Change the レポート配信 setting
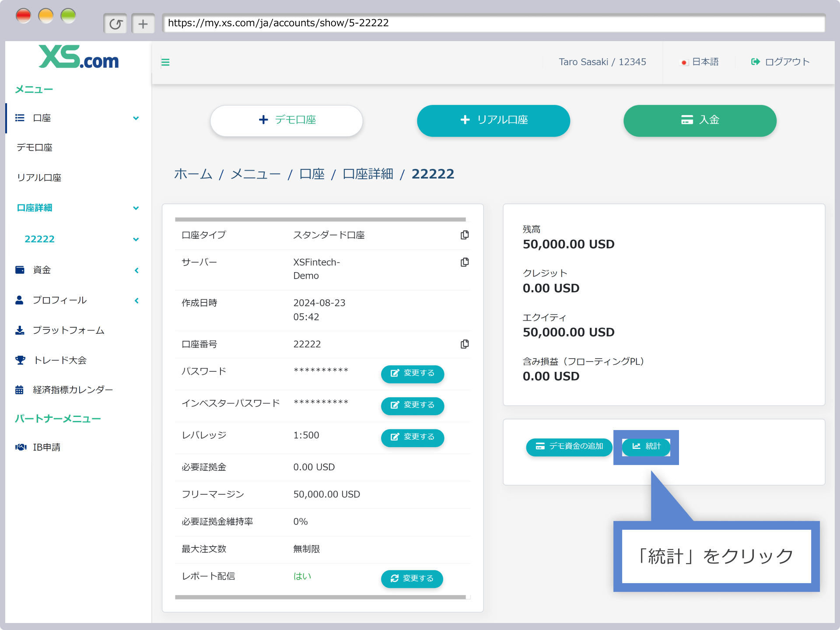 (412, 578)
